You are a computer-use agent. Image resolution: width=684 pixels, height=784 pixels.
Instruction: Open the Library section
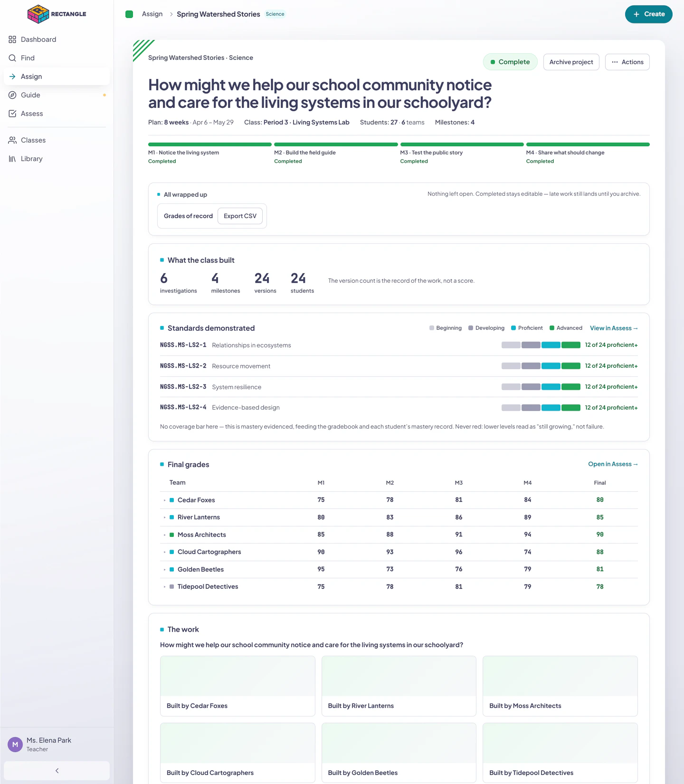click(57, 159)
